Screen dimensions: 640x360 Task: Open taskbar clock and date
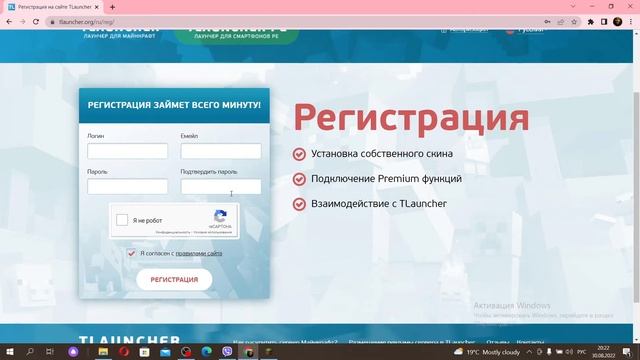point(603,352)
